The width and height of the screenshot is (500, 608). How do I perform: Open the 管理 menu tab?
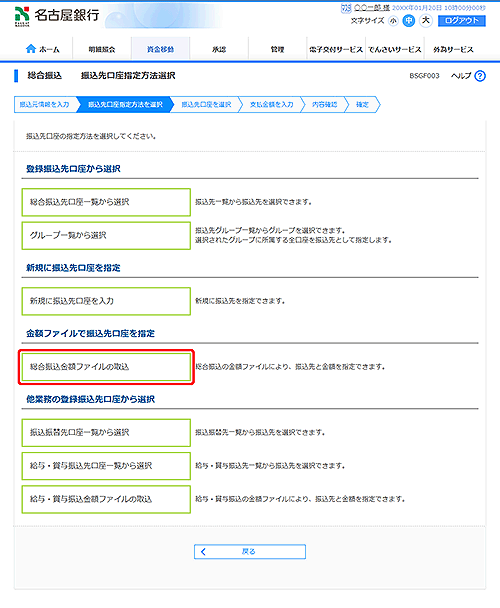[277, 49]
